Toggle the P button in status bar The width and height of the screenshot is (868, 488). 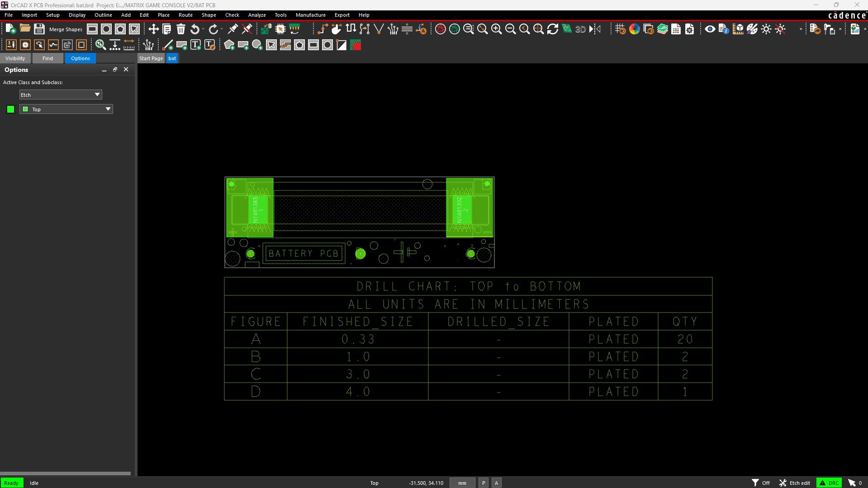tap(483, 483)
